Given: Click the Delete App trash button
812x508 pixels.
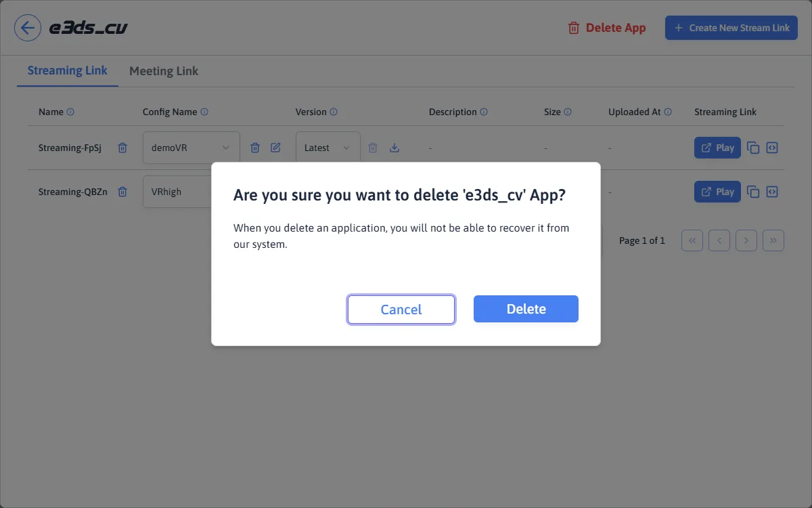Looking at the screenshot, I should [x=607, y=28].
